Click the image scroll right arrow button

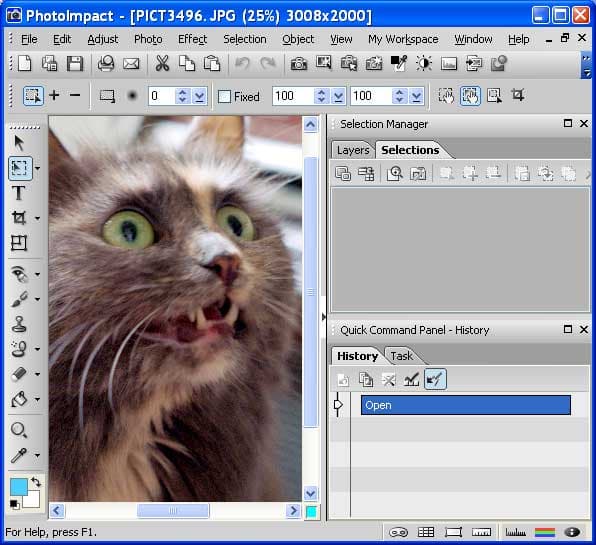293,510
